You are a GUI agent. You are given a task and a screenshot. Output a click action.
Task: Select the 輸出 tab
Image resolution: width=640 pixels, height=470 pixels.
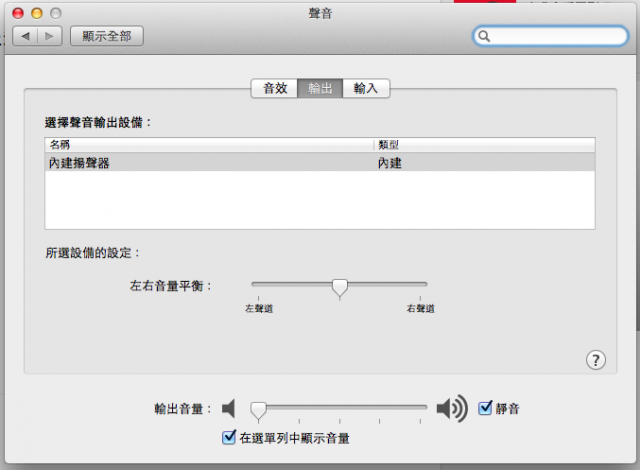(320, 88)
